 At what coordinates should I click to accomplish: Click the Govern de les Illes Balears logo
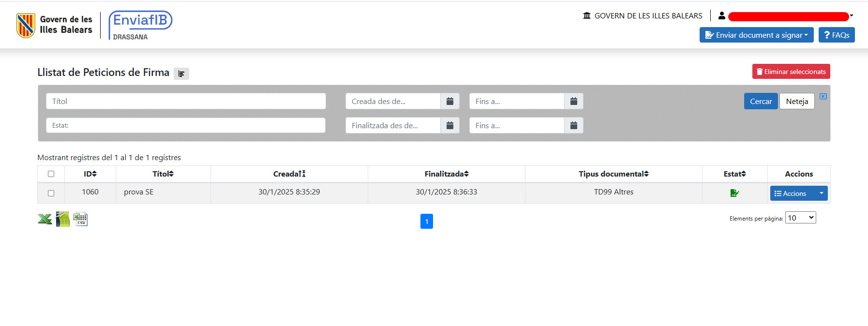click(x=54, y=25)
